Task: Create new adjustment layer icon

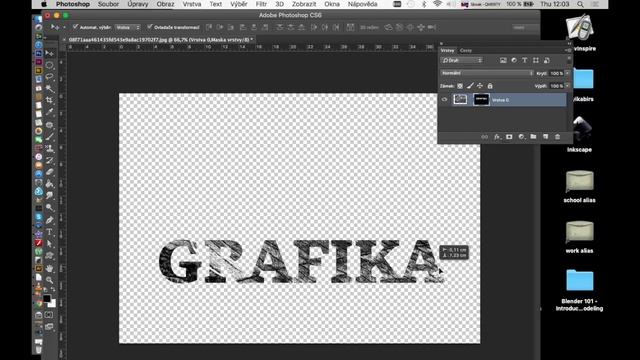Action: [521, 137]
